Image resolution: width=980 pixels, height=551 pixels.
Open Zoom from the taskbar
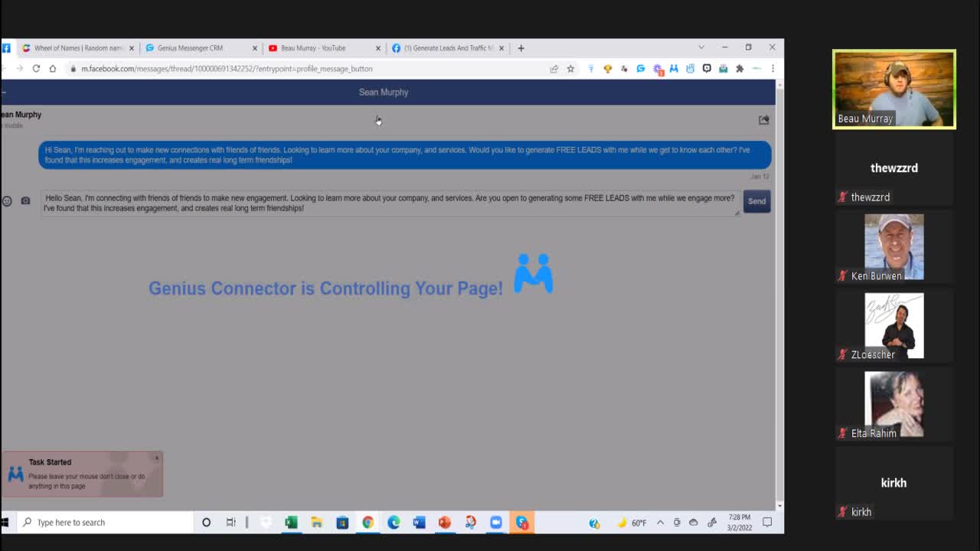[496, 523]
